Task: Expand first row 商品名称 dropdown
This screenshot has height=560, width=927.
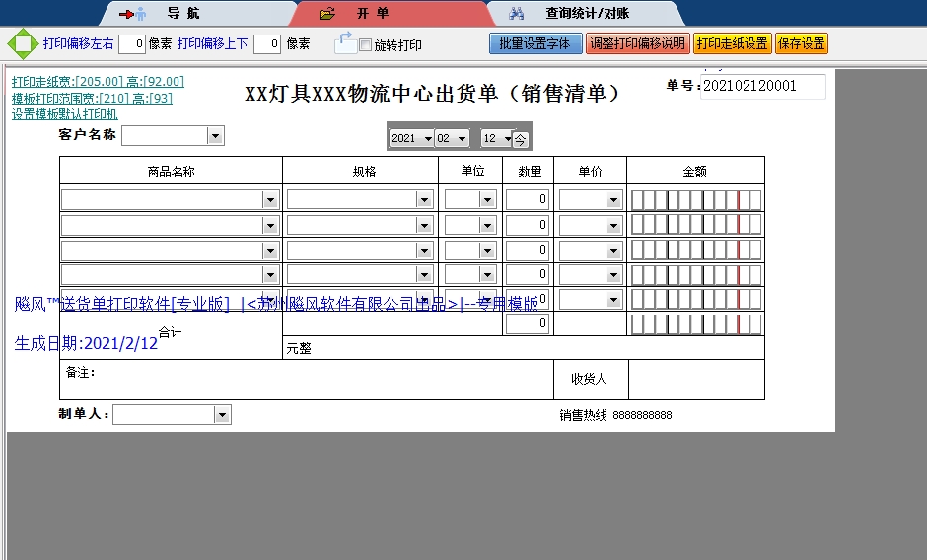Action: 270,200
